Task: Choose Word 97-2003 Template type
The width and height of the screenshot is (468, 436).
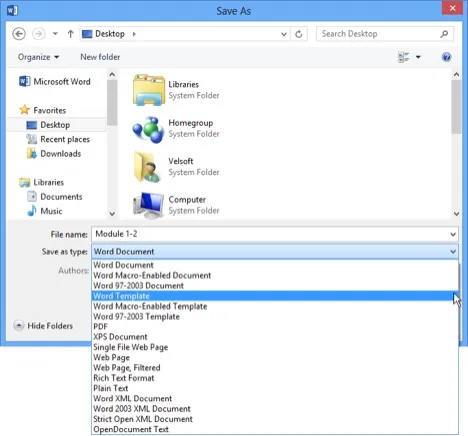Action: 275,316
